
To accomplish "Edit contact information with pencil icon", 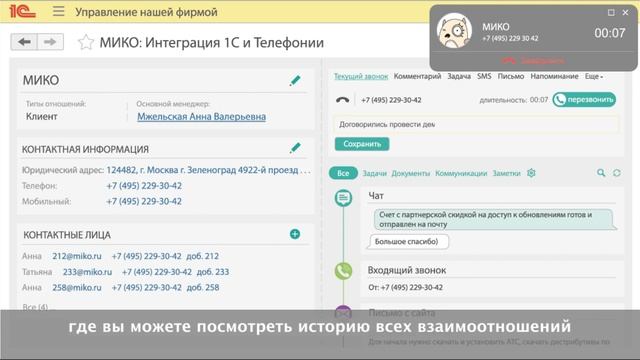I will pyautogui.click(x=295, y=148).
